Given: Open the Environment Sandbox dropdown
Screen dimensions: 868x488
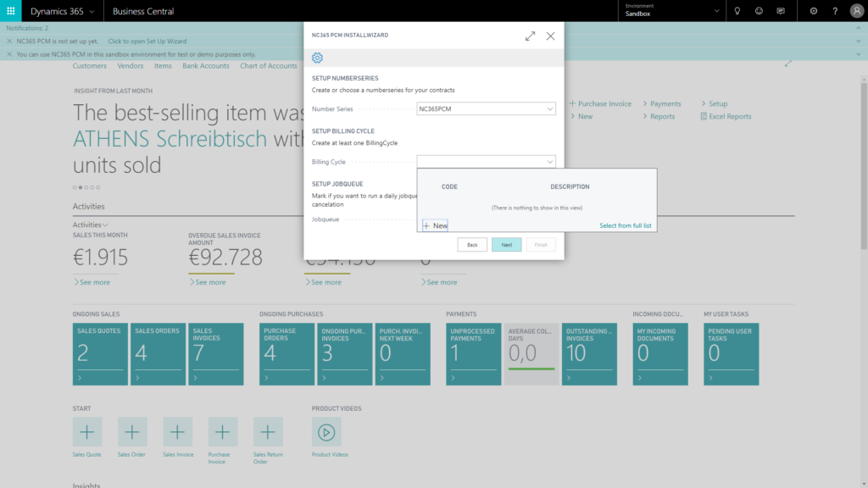Looking at the screenshot, I should tap(671, 10).
